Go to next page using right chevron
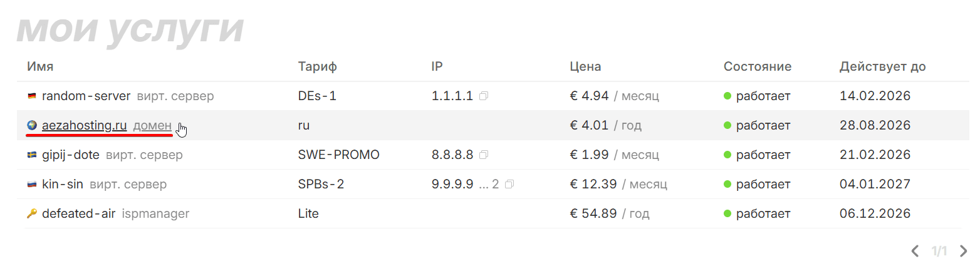Viewport: 980px width, 276px height. coord(964,252)
